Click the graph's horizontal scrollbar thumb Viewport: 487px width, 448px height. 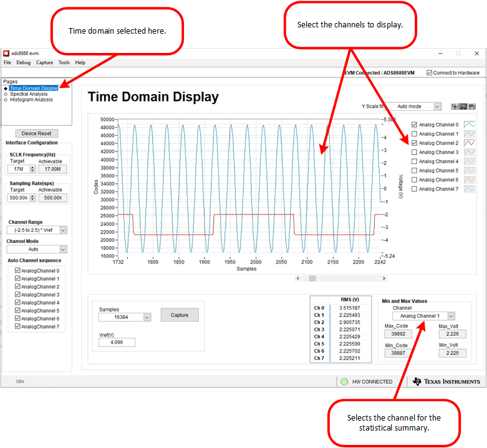(312, 279)
